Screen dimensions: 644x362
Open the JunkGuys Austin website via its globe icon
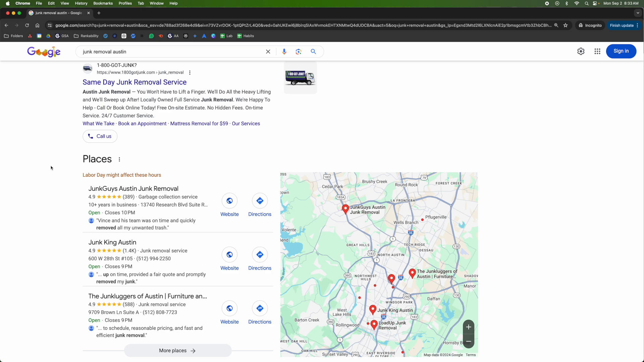pos(229,201)
